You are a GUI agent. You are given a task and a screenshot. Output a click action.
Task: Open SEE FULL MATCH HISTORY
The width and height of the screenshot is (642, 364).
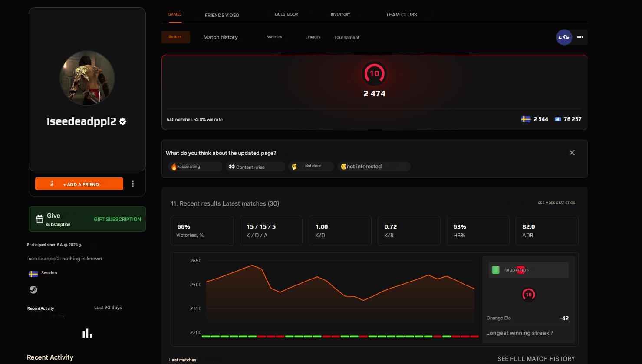(x=536, y=359)
